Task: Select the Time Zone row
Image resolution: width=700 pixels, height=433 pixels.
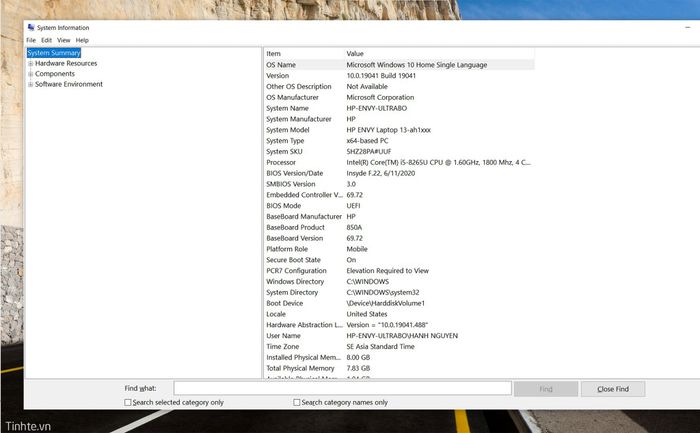Action: pos(399,346)
